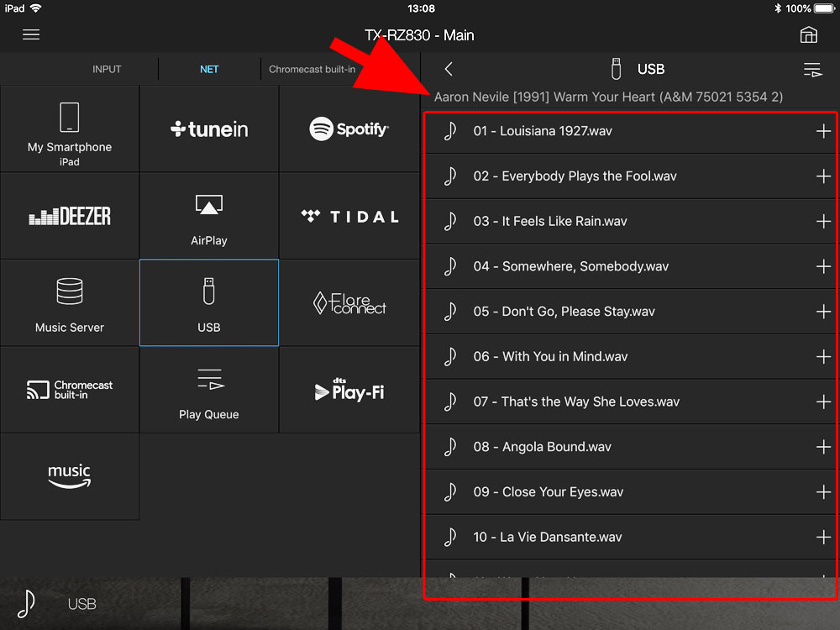Switch to the NET tab
Viewport: 840px width, 630px height.
209,70
